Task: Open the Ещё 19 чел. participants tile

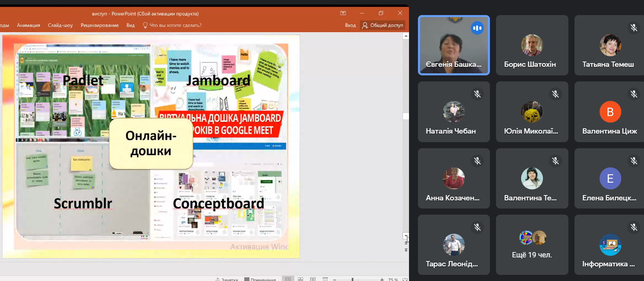Action: click(x=532, y=245)
